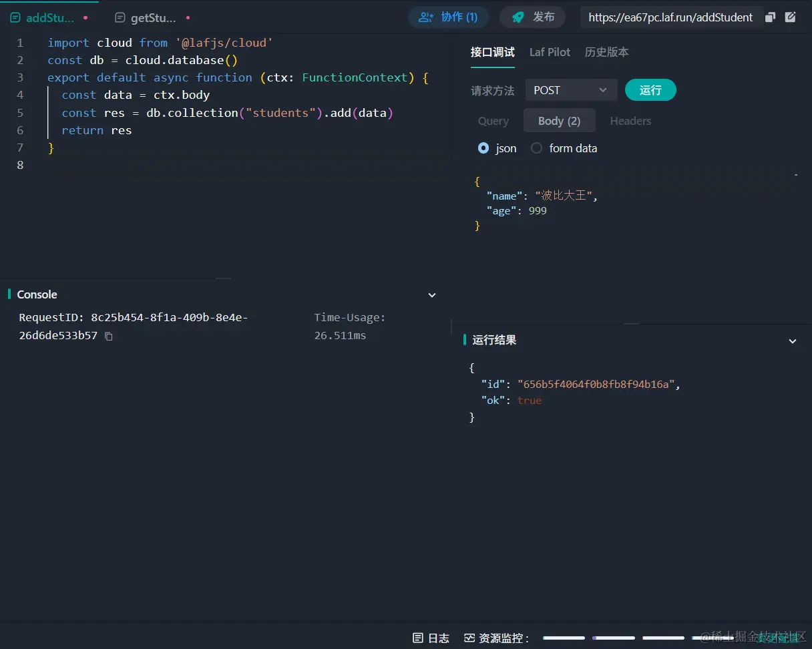Viewport: 812px width, 649px height.
Task: Click the file icon on getStu tab
Action: [120, 18]
